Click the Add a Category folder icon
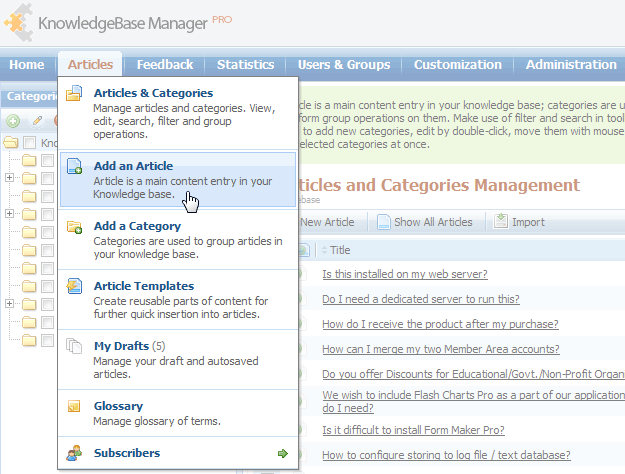 (x=75, y=226)
